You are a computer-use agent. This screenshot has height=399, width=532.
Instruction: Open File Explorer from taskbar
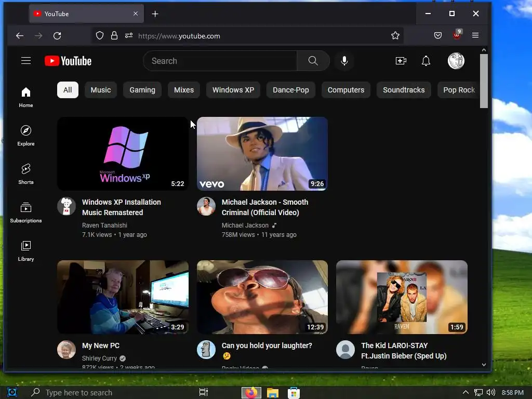[x=272, y=393]
